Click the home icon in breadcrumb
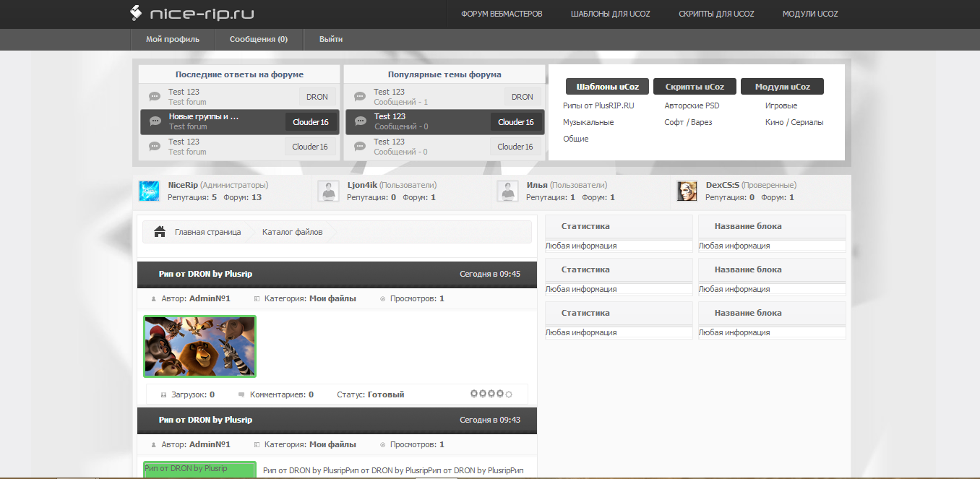 pos(160,232)
